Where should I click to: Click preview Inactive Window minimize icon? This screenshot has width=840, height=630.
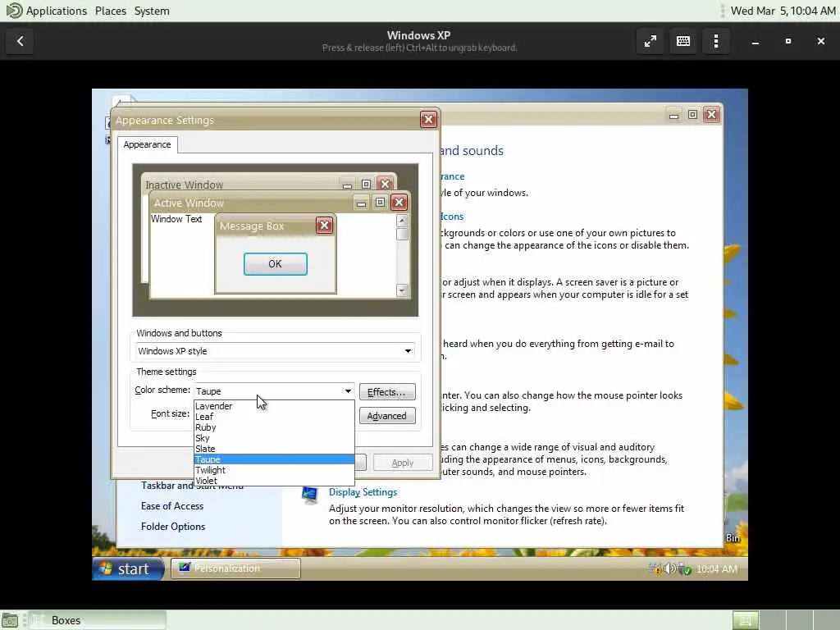tap(347, 185)
